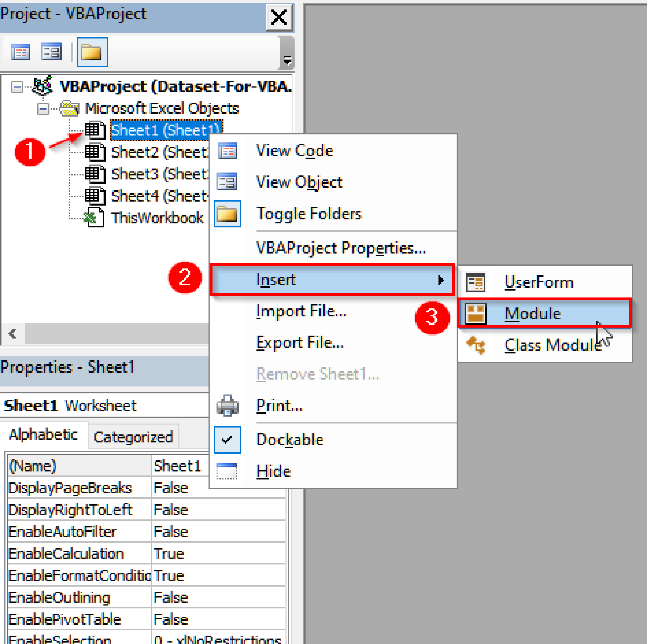Switch to the Categorized properties tab

pos(133,436)
